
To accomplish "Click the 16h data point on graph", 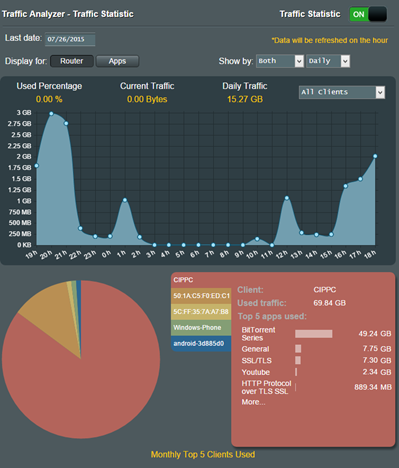I will [346, 186].
